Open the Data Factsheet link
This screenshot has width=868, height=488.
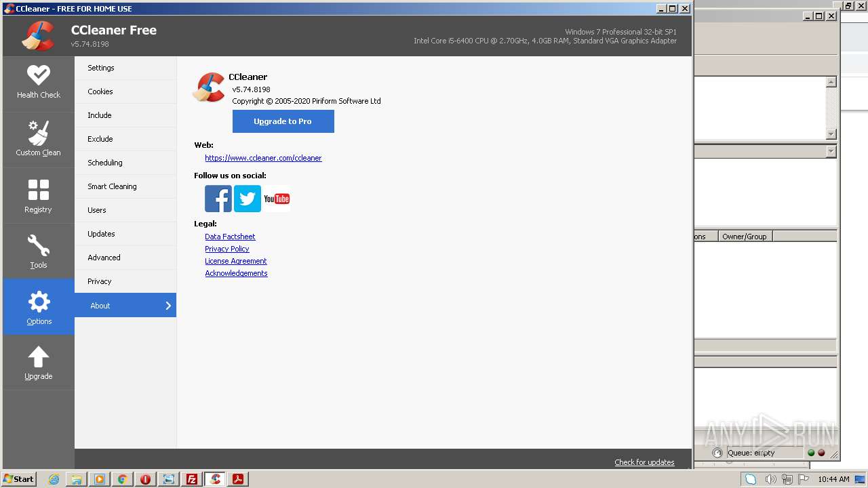point(230,237)
